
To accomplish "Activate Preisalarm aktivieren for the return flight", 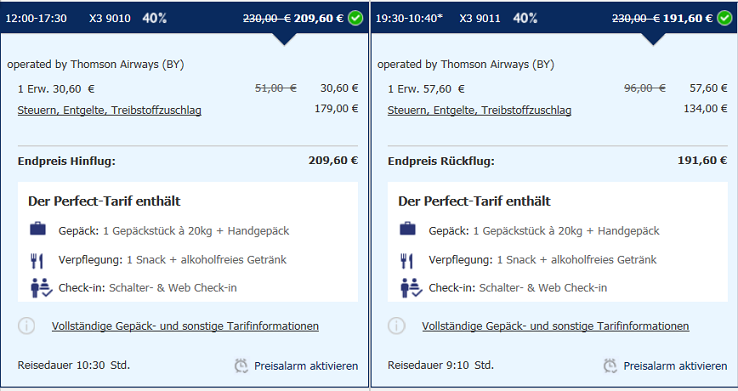I will [x=675, y=366].
